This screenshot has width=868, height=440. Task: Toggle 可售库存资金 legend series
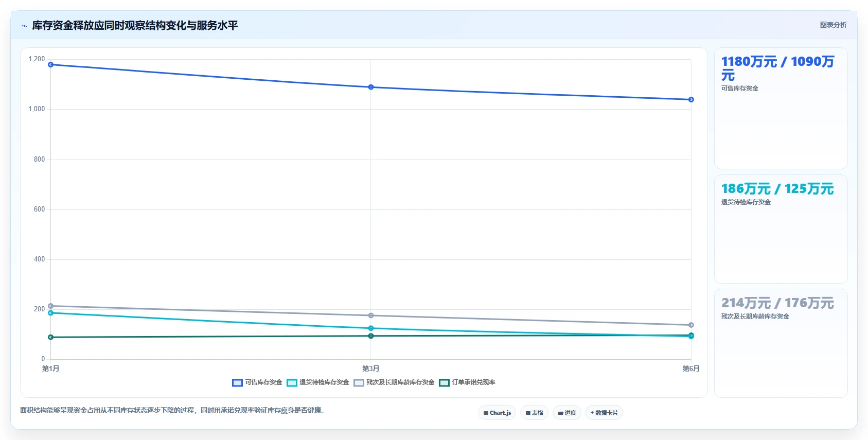[257, 382]
